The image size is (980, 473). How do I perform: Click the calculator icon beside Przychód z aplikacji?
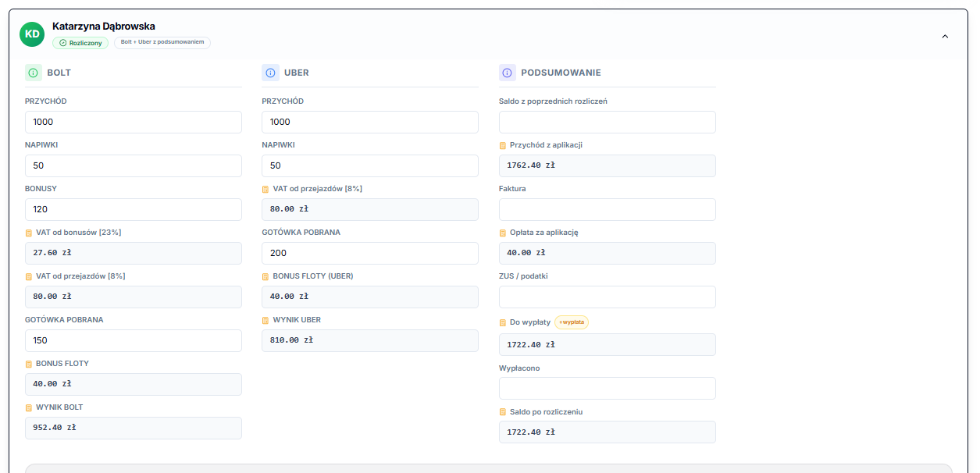point(503,145)
